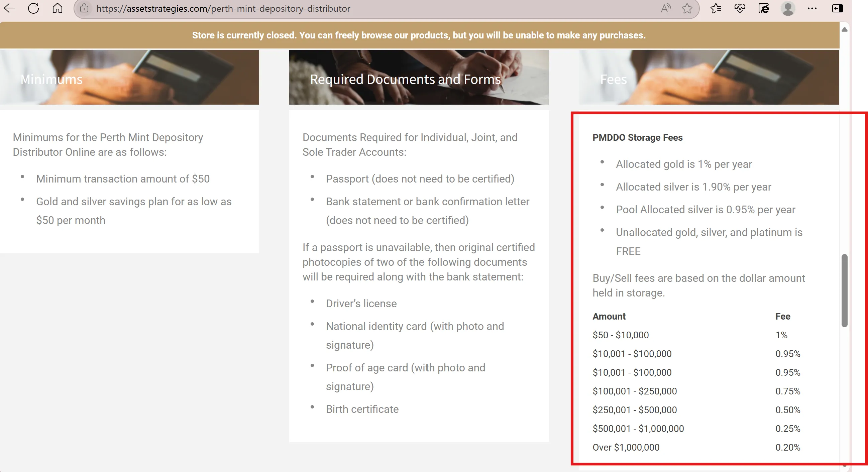
Task: Click the Minimums banner image
Action: [x=129, y=77]
